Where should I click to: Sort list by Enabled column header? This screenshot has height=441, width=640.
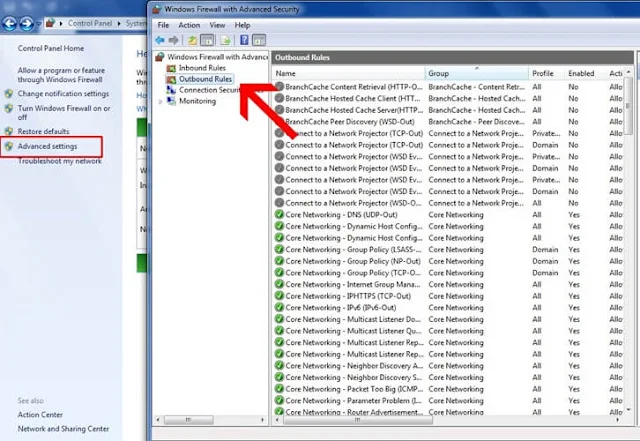pos(585,74)
